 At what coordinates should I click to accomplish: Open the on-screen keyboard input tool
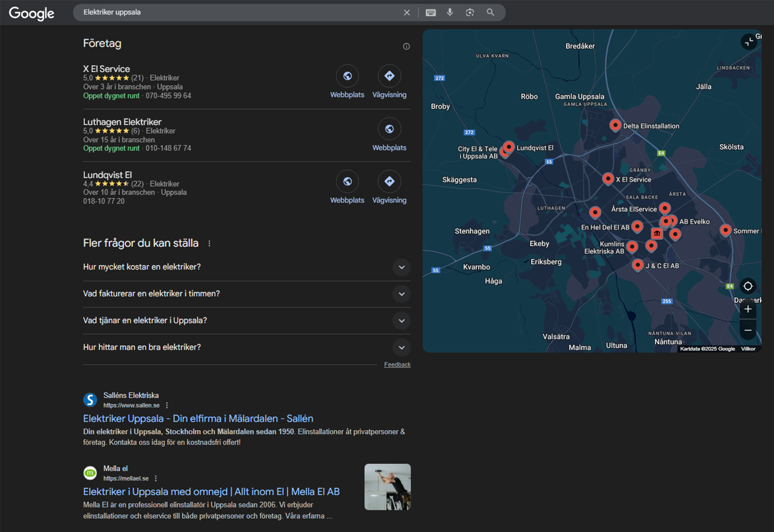click(431, 12)
